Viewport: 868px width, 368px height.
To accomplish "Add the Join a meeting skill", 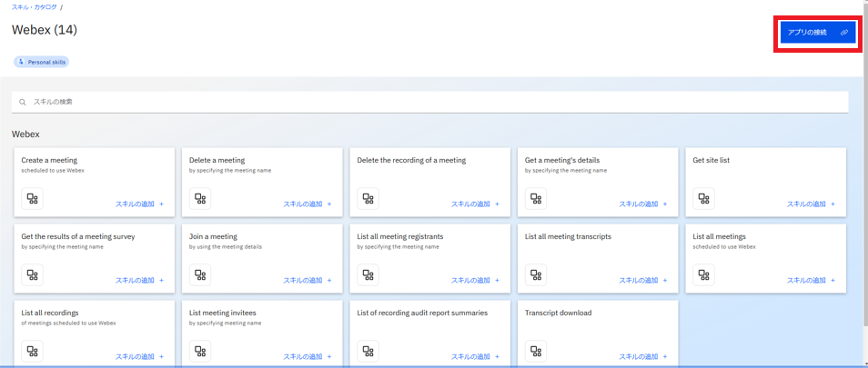I will pyautogui.click(x=308, y=280).
